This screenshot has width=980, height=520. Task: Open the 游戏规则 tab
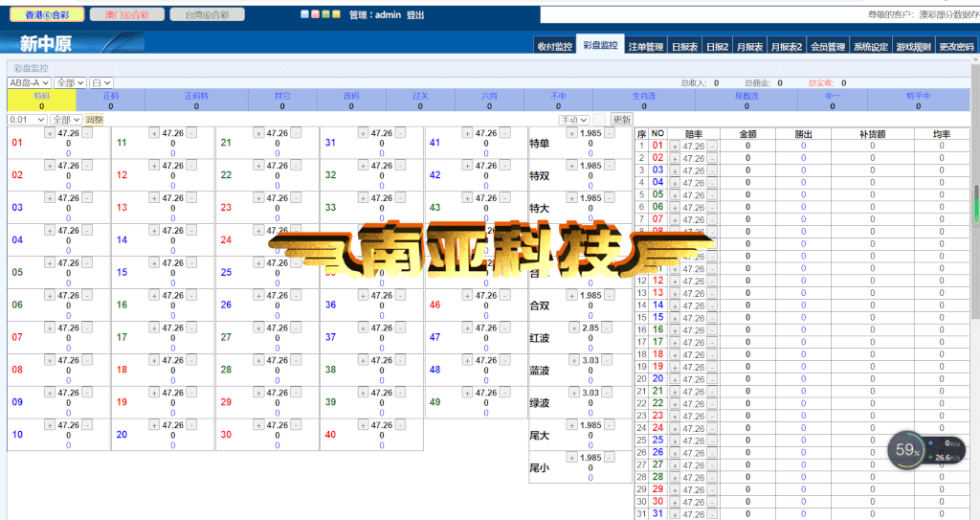[913, 46]
